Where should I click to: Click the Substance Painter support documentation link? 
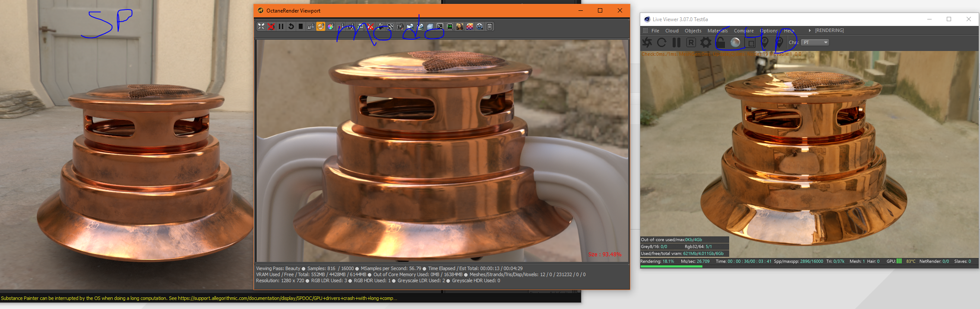tap(287, 298)
